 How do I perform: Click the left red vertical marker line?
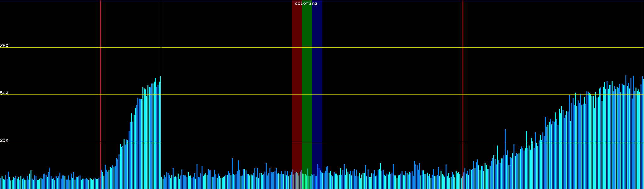101,63
